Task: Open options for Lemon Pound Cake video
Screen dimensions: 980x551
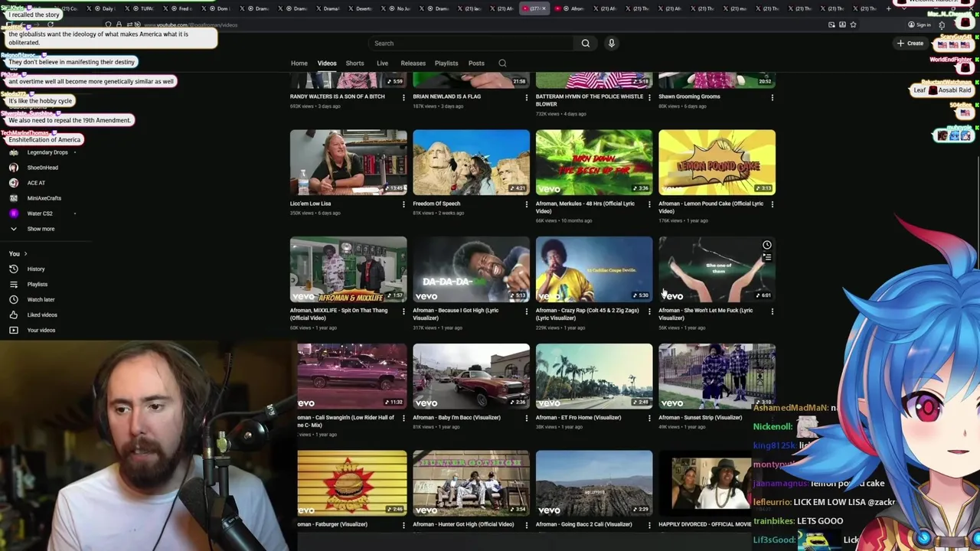Action: (x=772, y=204)
